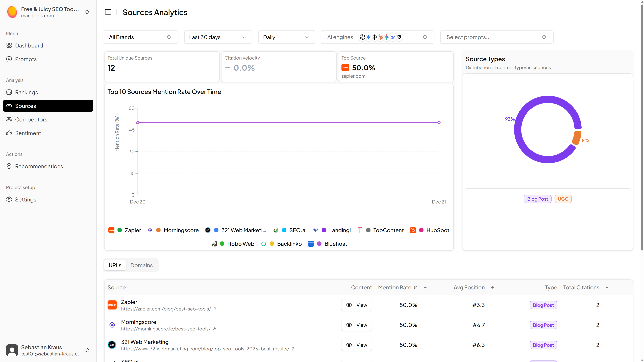Go to Competitors in sidebar
The image size is (644, 362).
31,119
